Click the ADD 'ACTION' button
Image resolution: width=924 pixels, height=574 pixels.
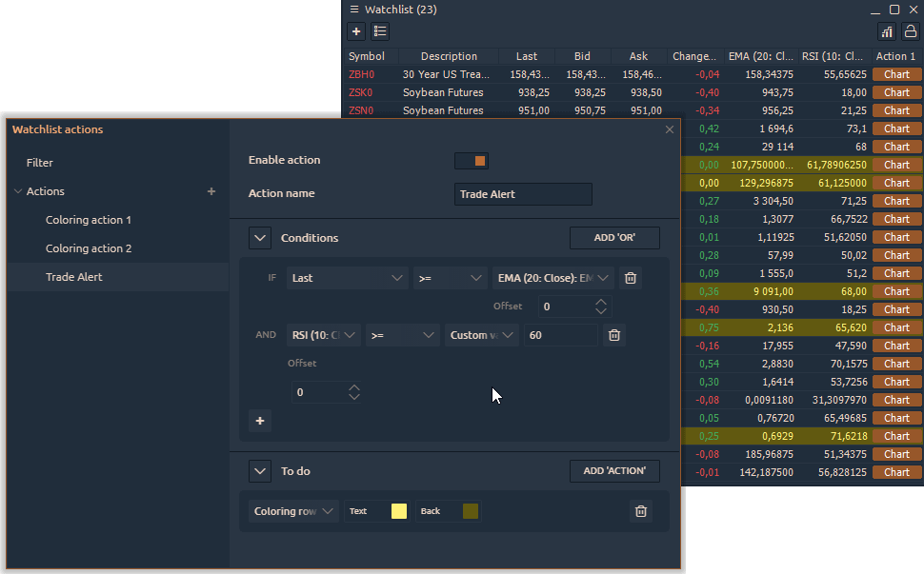[x=614, y=470]
